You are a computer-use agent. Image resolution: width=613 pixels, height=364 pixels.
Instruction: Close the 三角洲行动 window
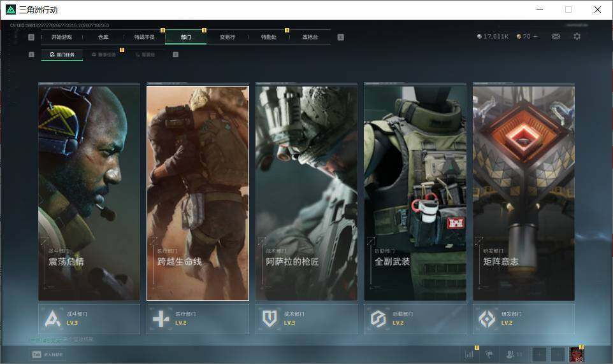(597, 10)
